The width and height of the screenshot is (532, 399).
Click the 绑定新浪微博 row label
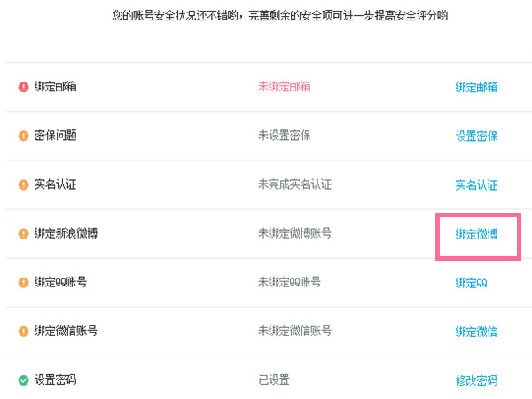tap(66, 234)
